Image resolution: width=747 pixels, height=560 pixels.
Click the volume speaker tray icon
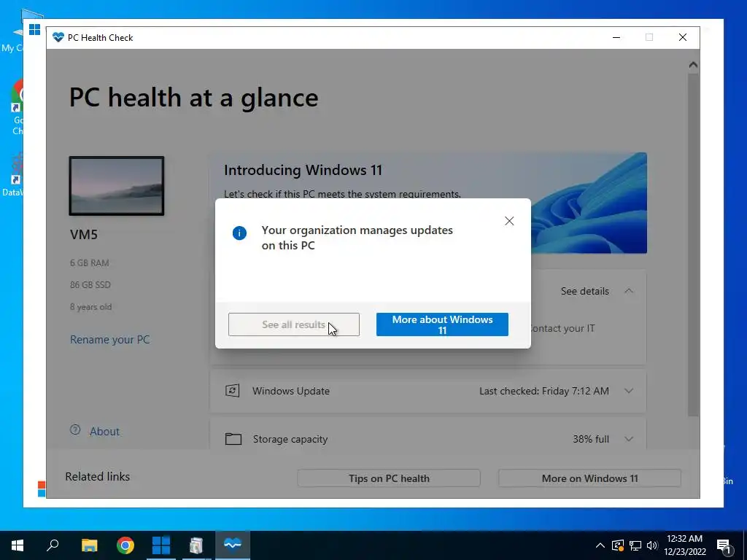click(652, 545)
